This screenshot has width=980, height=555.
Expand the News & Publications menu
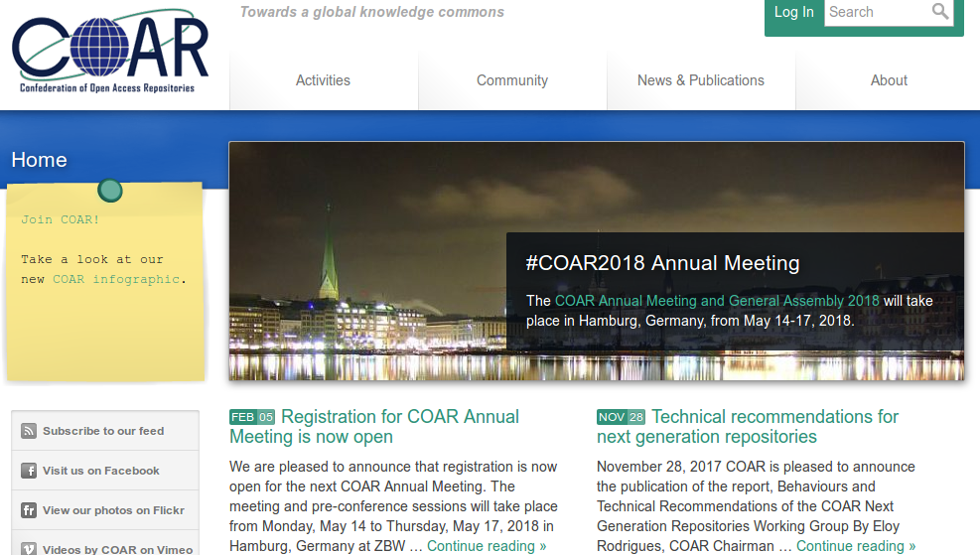700,80
